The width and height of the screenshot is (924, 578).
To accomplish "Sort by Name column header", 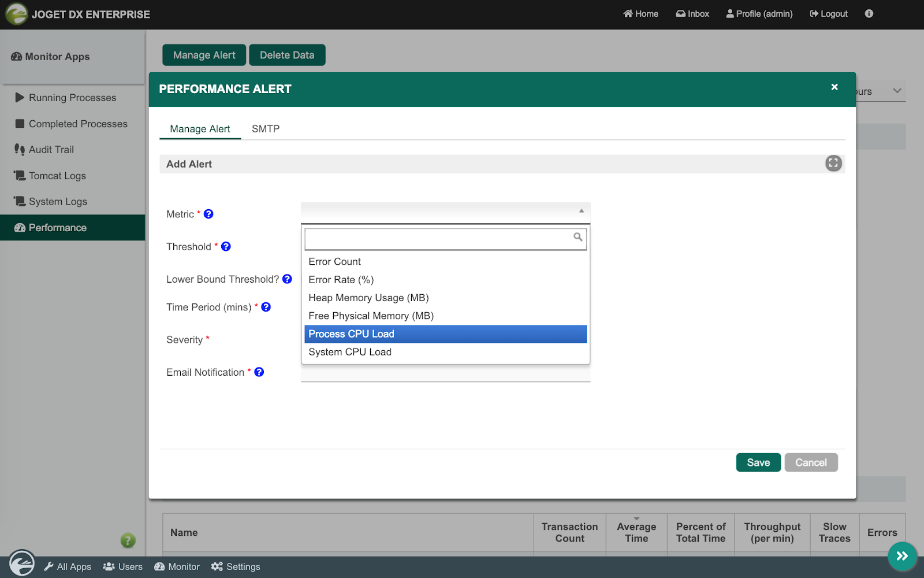I will (348, 532).
